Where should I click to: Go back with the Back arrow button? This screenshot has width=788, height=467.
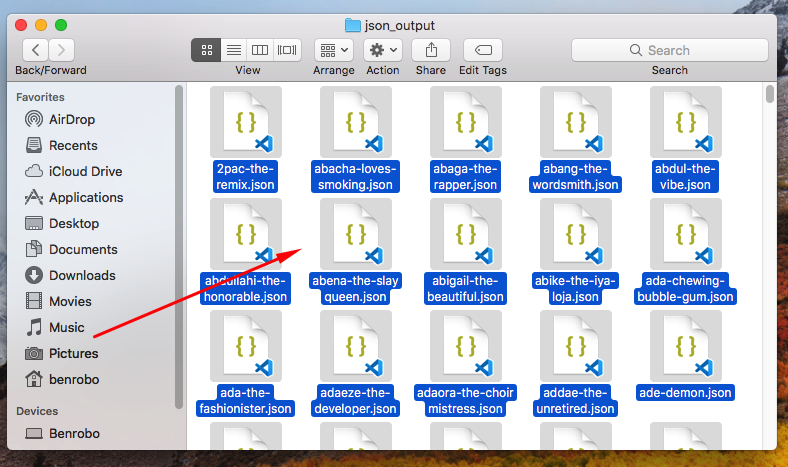pos(36,50)
